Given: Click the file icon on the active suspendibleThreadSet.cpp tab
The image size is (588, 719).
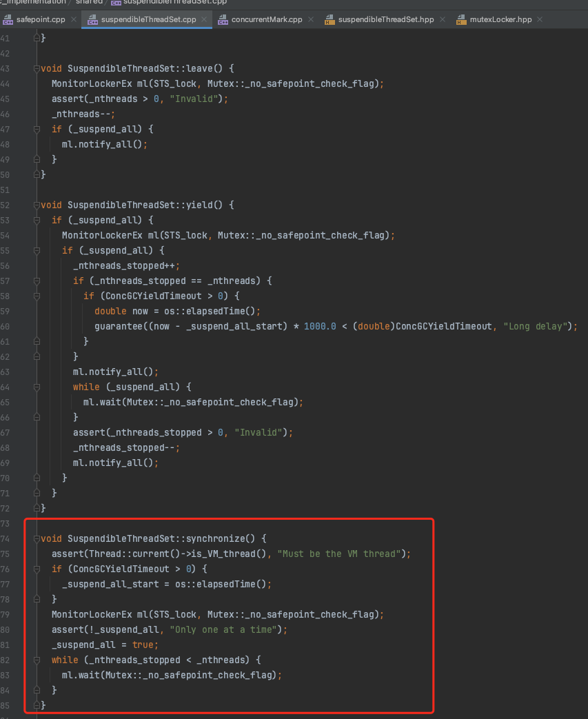Looking at the screenshot, I should [x=92, y=20].
